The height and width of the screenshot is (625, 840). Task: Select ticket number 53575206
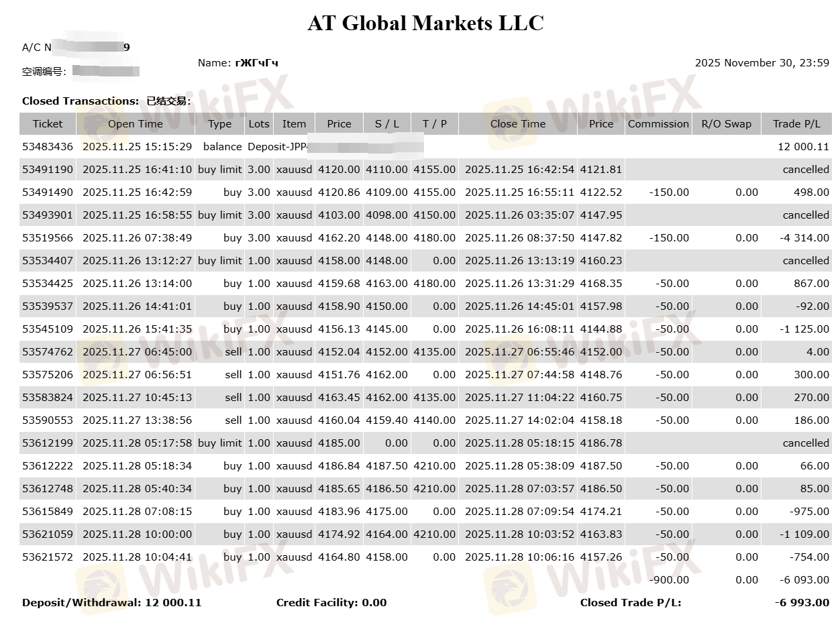pyautogui.click(x=48, y=374)
